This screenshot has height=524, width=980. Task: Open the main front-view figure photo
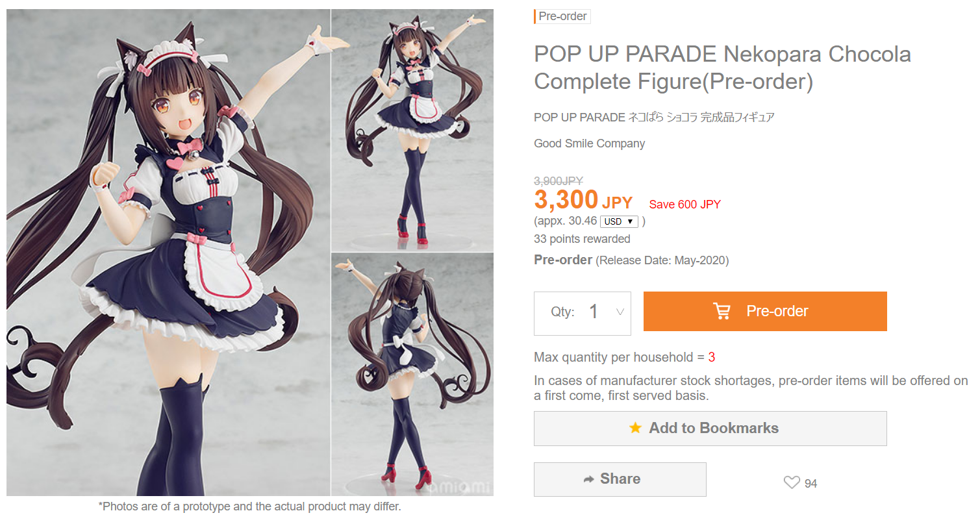click(168, 253)
